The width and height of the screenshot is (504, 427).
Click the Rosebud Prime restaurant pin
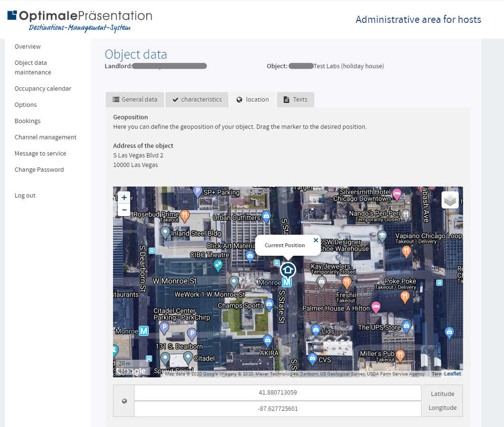click(185, 216)
